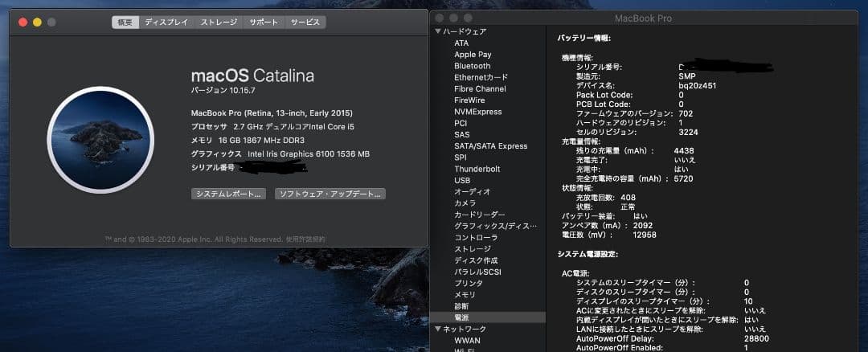Screen dimensions: 868x352
Task: Click the cycle count value 408
Action: click(x=628, y=198)
